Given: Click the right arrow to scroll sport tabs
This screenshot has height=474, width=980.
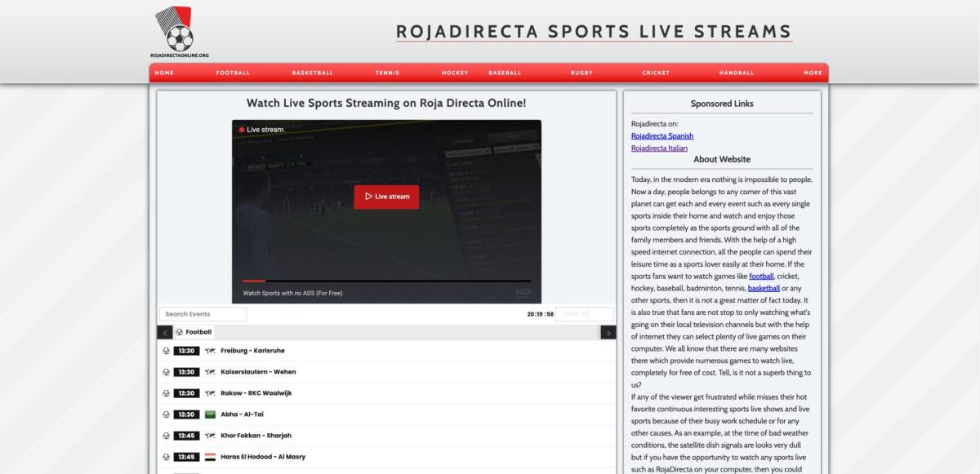Looking at the screenshot, I should (608, 332).
